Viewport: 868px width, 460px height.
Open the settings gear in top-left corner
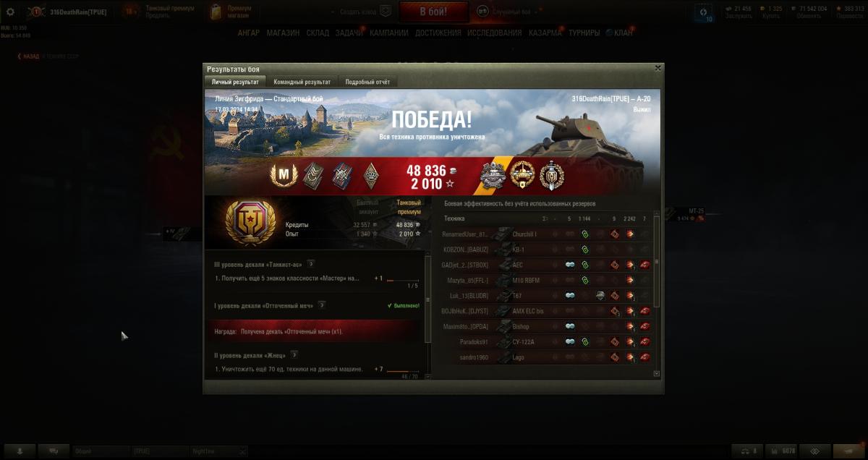coord(10,12)
